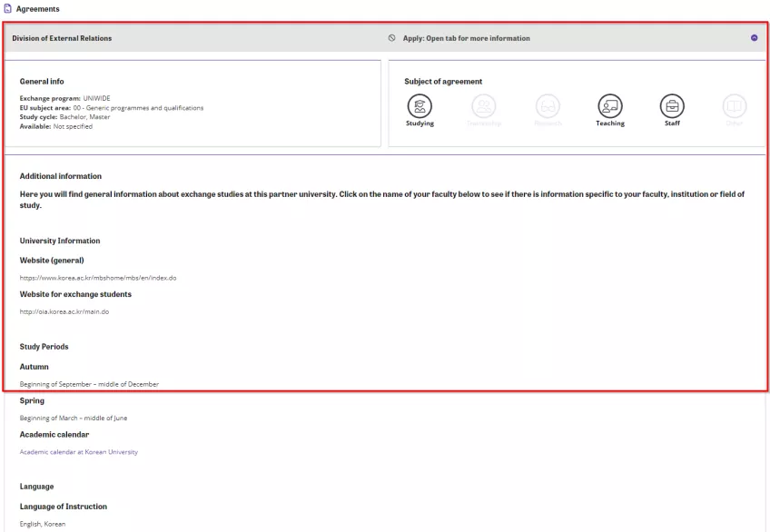The width and height of the screenshot is (770, 532).
Task: Click the Study cycle Bachelor, Master line
Action: [64, 117]
